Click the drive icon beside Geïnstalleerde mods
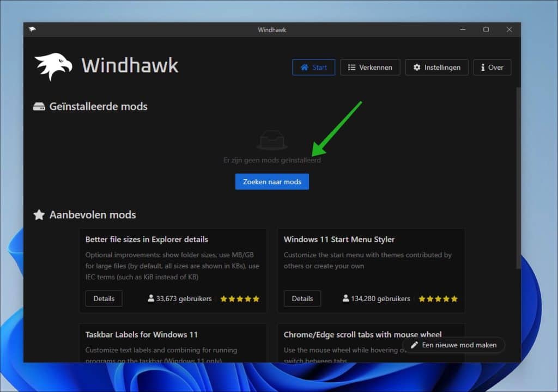The height and width of the screenshot is (392, 558). click(x=39, y=106)
